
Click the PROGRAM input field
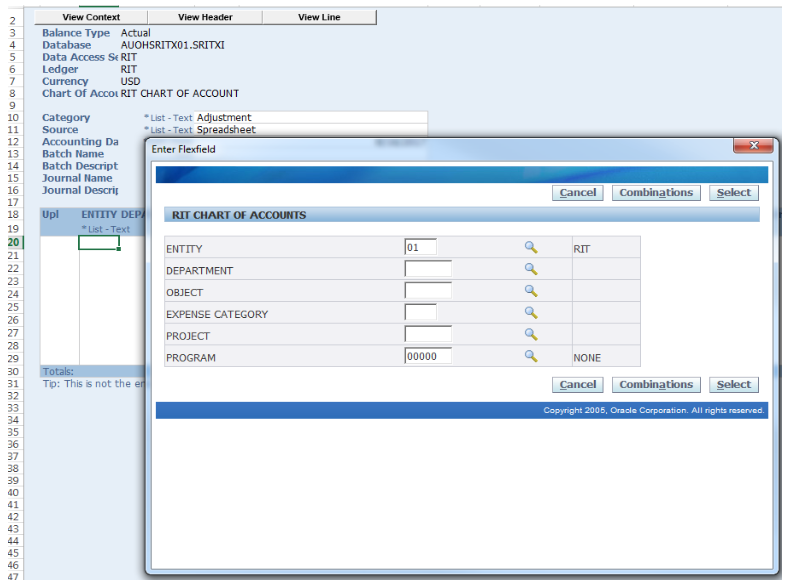428,356
